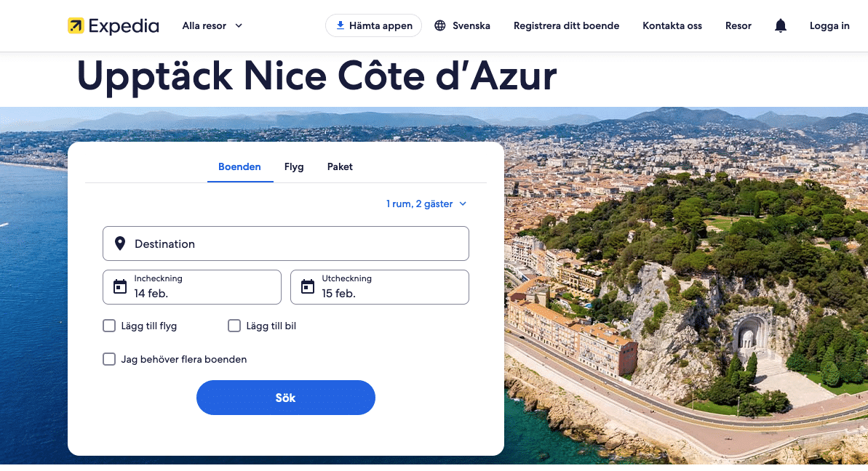868x471 pixels.
Task: Click the Expedia logo icon
Action: 76,26
